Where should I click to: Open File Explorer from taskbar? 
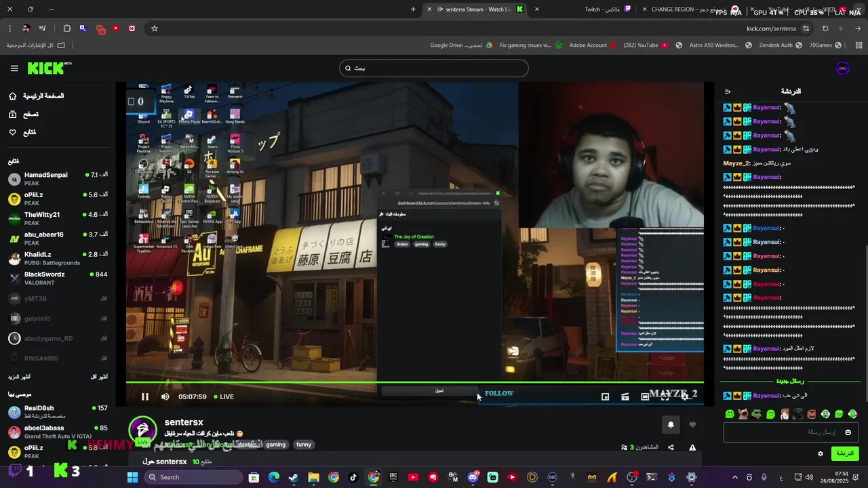313,477
